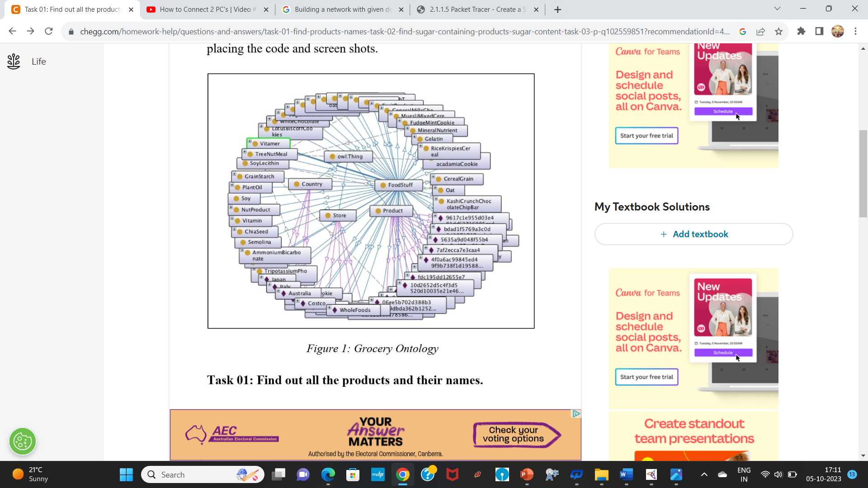Click the site info lock icon
Screen dimensions: 868x488
(71, 32)
